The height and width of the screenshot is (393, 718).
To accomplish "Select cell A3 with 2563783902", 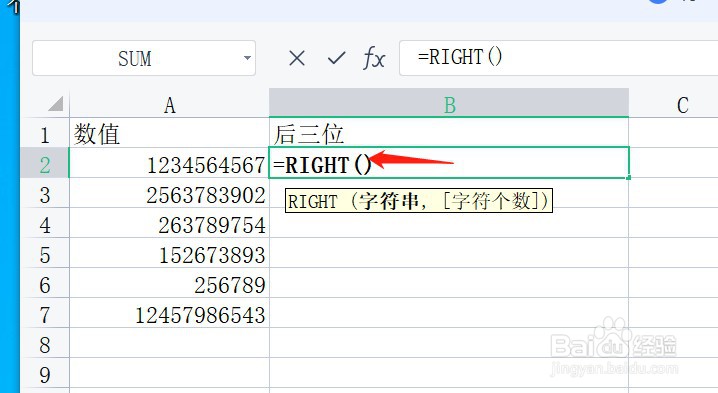I will pos(169,193).
